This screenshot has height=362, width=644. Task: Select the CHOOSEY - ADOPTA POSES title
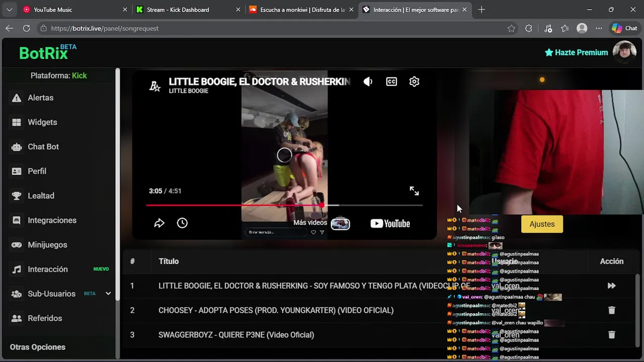(x=276, y=310)
